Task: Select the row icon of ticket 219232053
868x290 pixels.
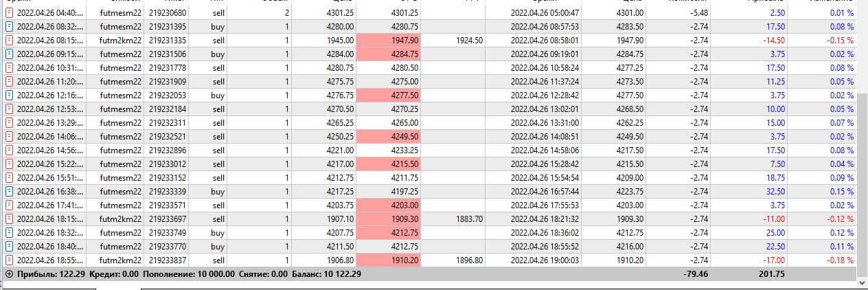Action: (9, 96)
